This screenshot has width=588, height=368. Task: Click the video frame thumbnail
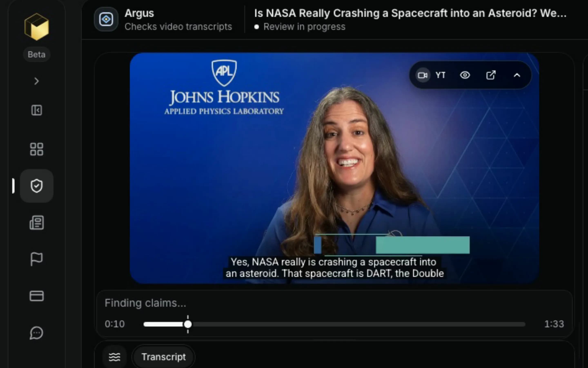(334, 168)
